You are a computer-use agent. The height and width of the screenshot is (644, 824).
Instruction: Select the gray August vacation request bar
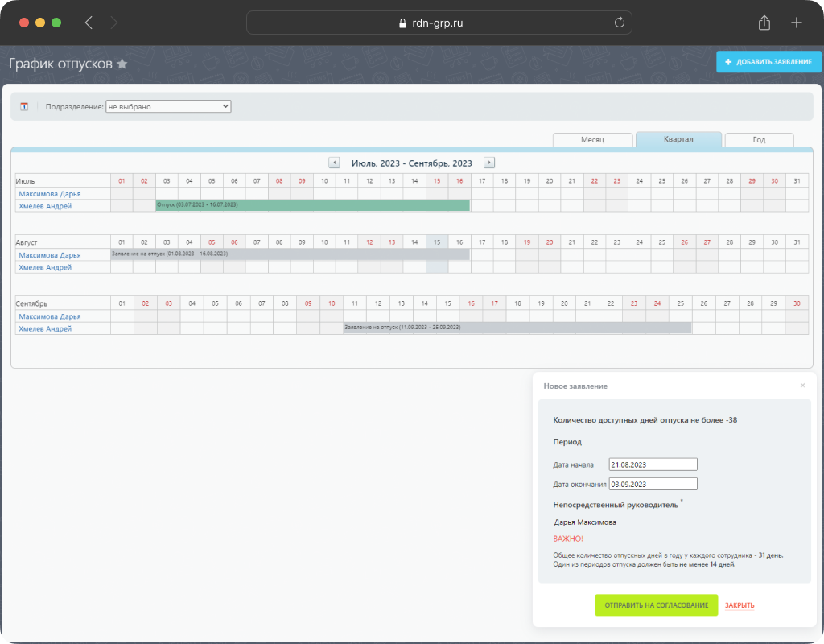pos(290,254)
